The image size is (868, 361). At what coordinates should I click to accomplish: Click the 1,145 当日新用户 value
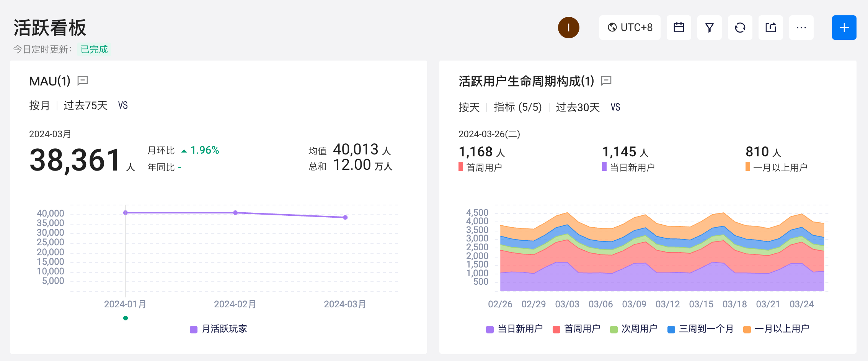coord(619,152)
